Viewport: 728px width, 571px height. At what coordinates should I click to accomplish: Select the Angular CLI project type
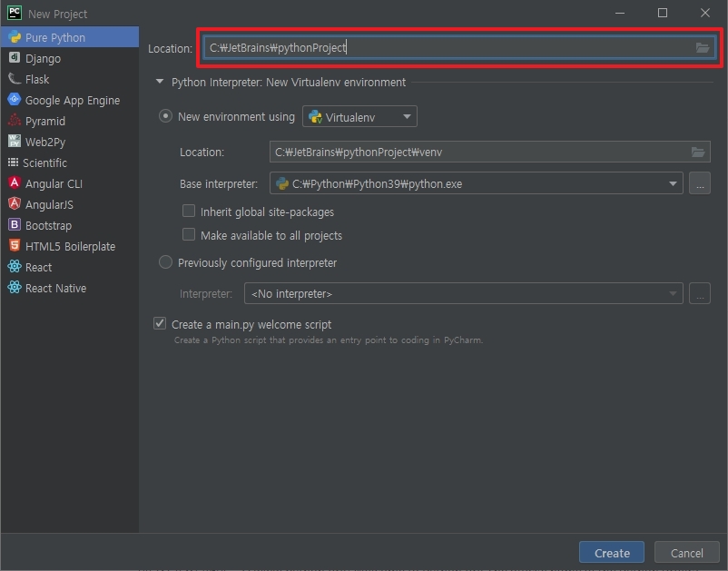click(70, 183)
